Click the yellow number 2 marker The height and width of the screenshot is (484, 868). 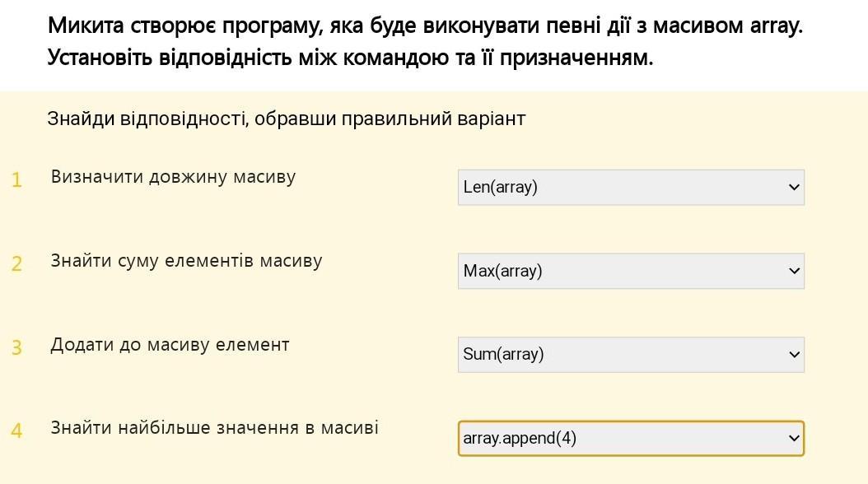tap(16, 264)
